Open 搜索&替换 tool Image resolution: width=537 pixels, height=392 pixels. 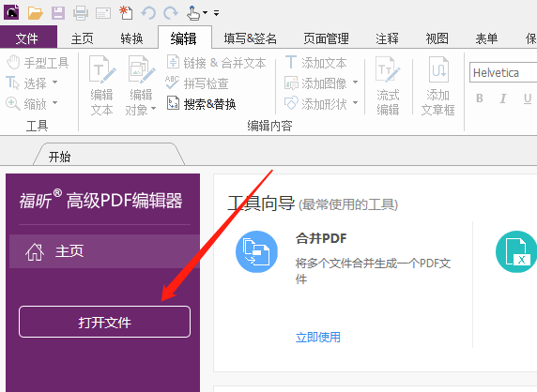[x=202, y=104]
